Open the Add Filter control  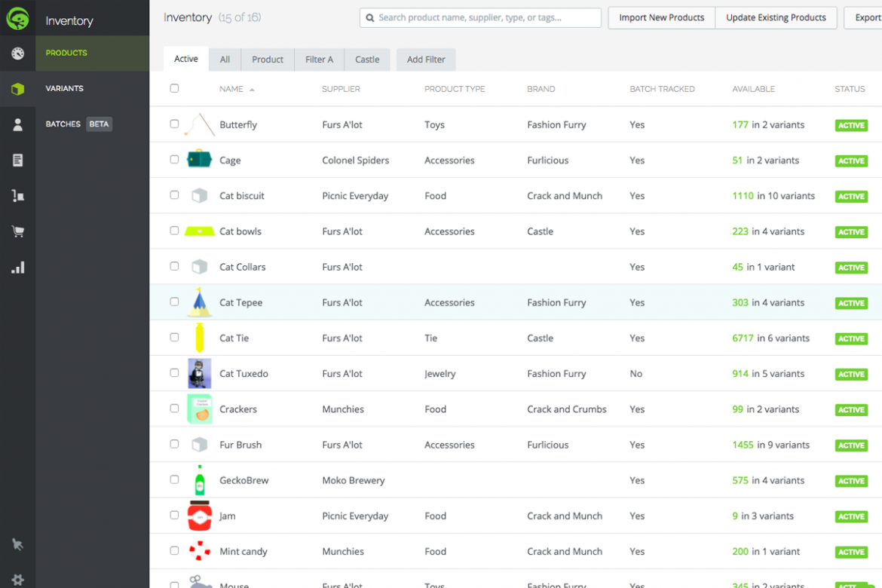pos(425,59)
